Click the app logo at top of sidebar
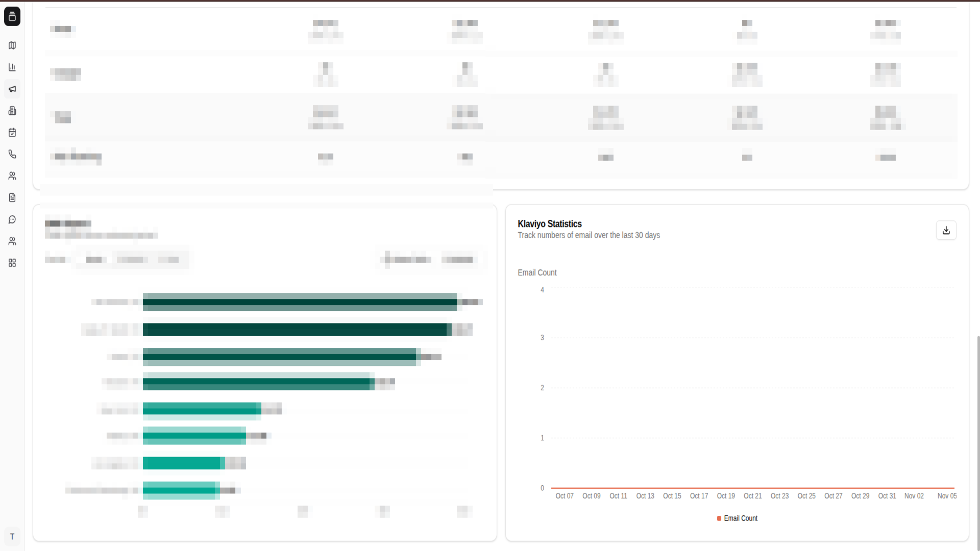The width and height of the screenshot is (980, 551). [12, 16]
